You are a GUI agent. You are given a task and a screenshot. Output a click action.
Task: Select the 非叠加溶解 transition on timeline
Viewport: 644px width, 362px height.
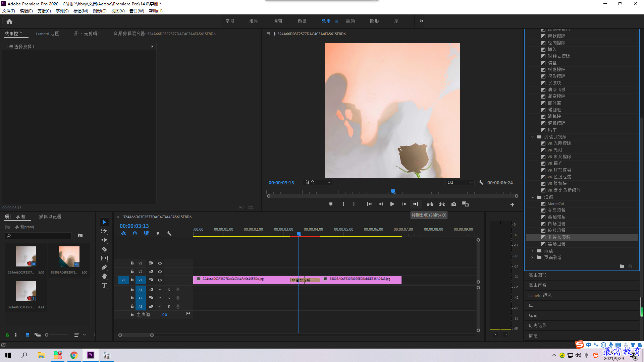click(305, 280)
